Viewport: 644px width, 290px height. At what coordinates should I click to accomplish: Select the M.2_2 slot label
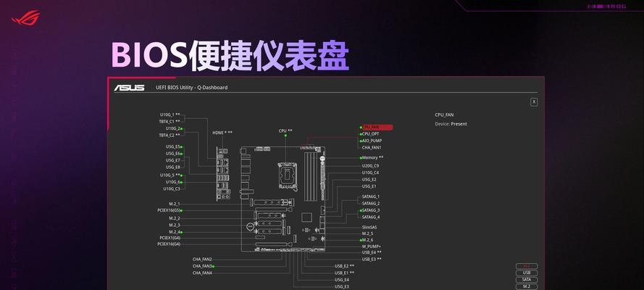point(174,218)
